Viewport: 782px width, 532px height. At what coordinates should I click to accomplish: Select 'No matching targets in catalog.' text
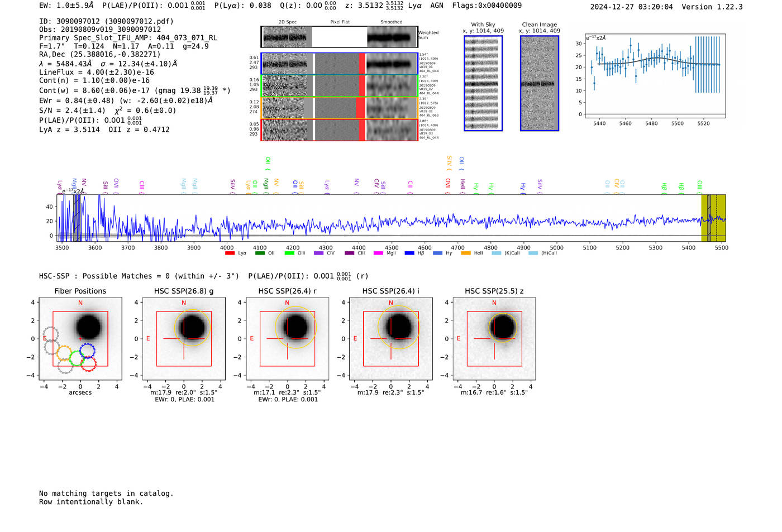[x=106, y=493]
